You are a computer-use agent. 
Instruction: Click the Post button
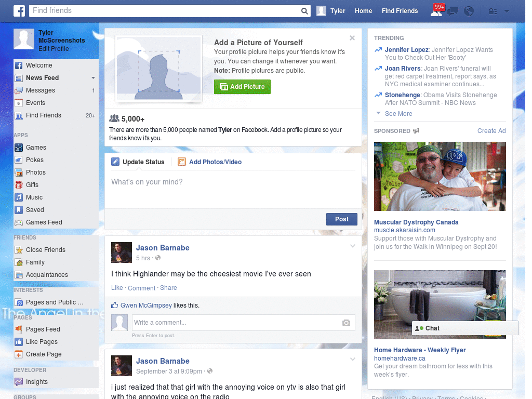[x=342, y=219]
